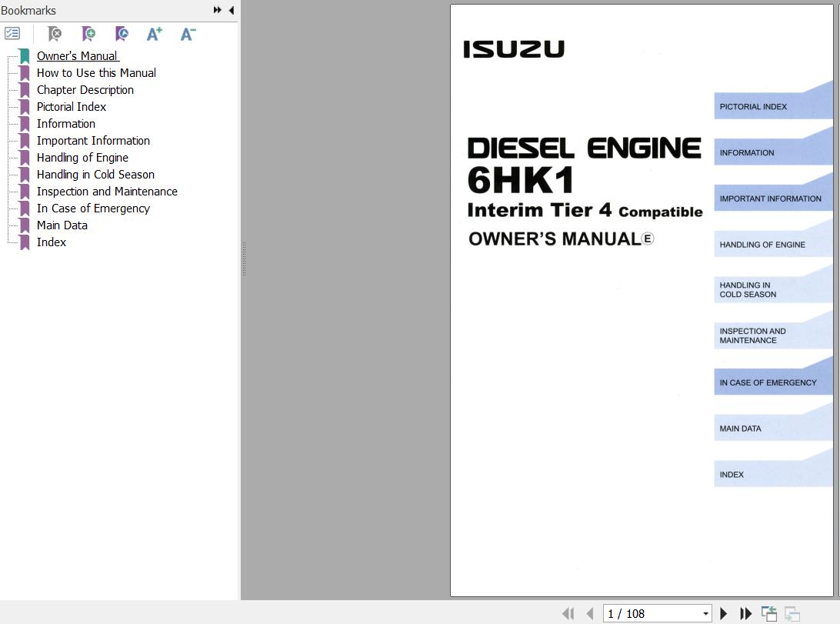Decrease bookmark text size
Viewport: 840px width, 624px height.
coord(188,34)
